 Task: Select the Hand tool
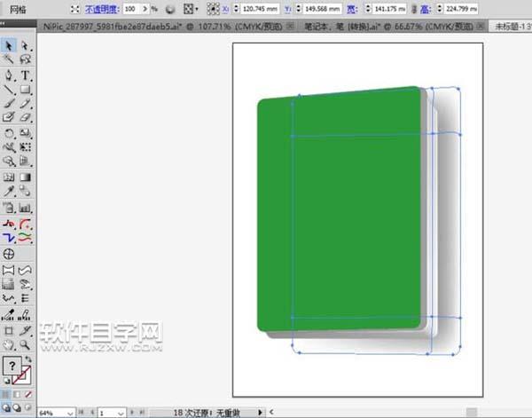[9, 345]
